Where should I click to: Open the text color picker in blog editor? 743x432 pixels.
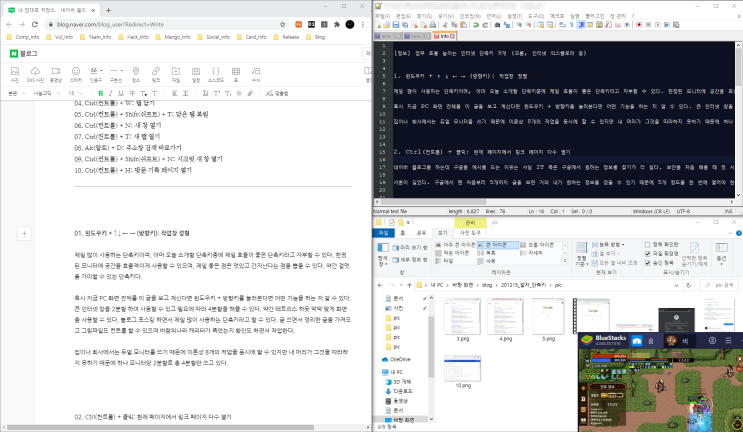point(143,93)
